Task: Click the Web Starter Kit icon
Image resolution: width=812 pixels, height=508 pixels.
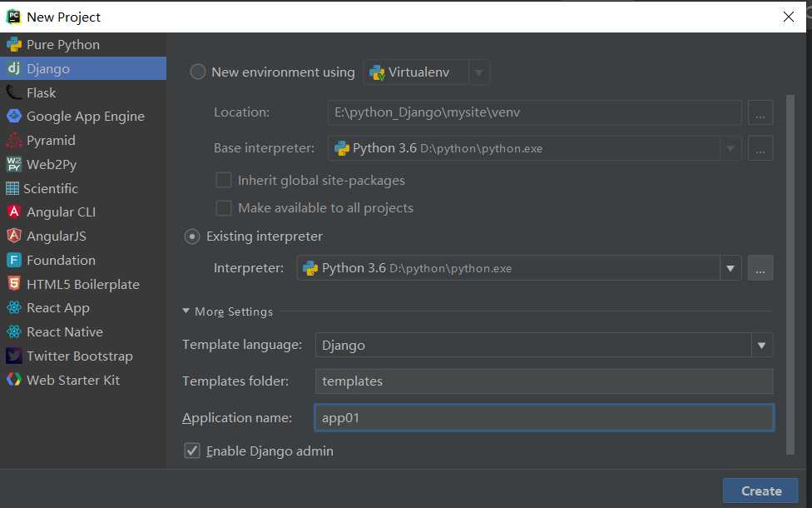Action: click(x=14, y=380)
